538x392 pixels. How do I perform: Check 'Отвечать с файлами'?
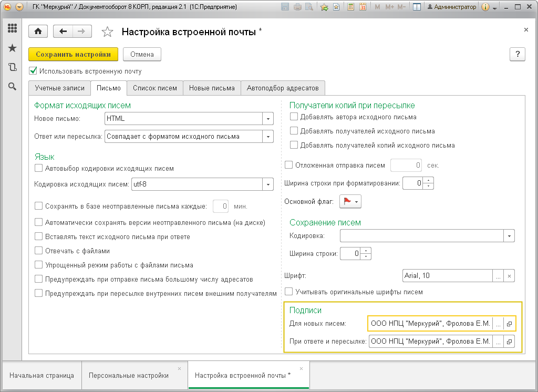point(38,251)
